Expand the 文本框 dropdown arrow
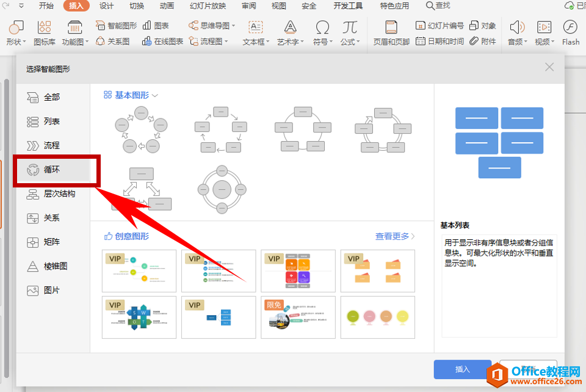 coord(267,42)
